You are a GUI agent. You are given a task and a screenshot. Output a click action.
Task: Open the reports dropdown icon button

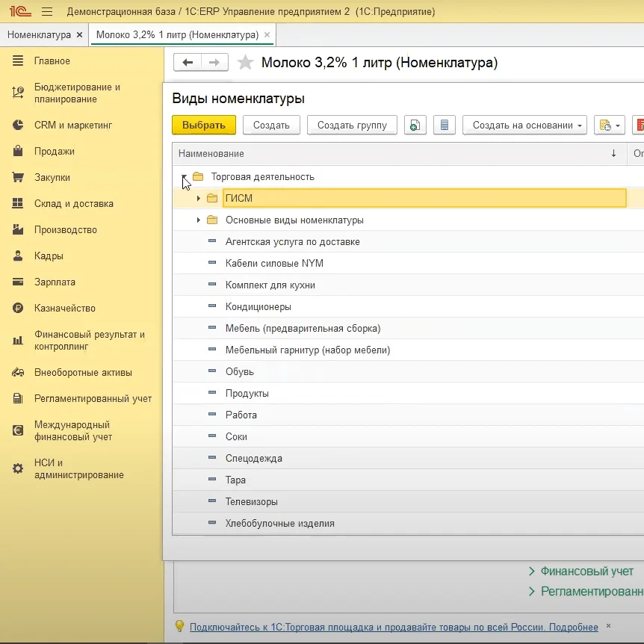(609, 126)
